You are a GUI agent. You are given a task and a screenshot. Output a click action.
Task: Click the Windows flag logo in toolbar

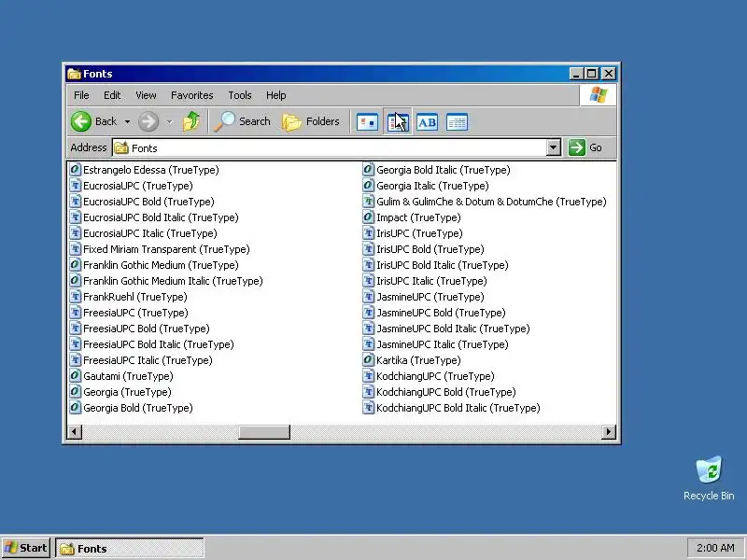pyautogui.click(x=598, y=95)
